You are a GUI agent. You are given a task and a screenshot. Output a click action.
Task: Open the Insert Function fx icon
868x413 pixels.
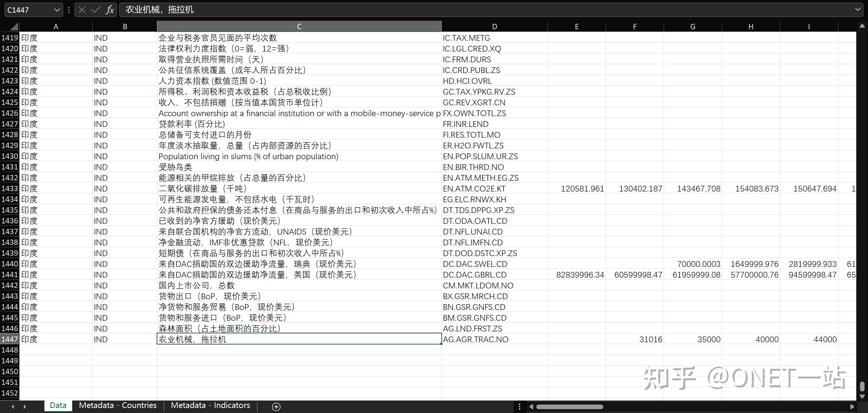tap(110, 10)
